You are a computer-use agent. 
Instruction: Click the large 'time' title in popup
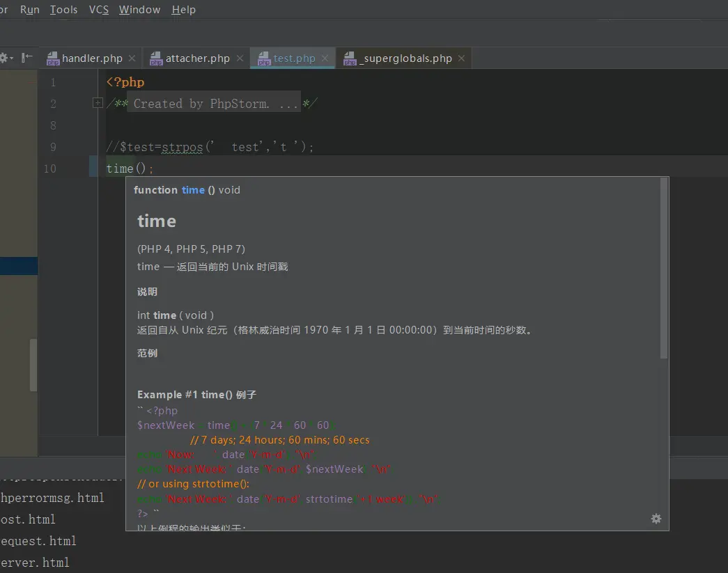(157, 221)
